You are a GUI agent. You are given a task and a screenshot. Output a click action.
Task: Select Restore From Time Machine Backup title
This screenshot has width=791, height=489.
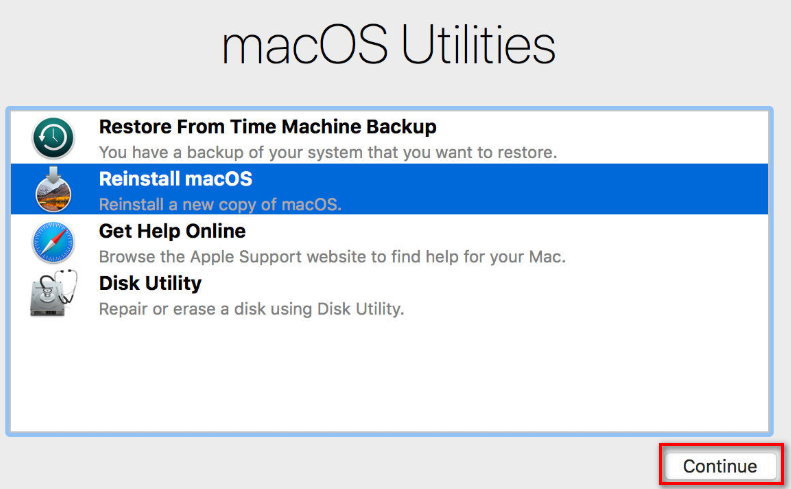267,127
